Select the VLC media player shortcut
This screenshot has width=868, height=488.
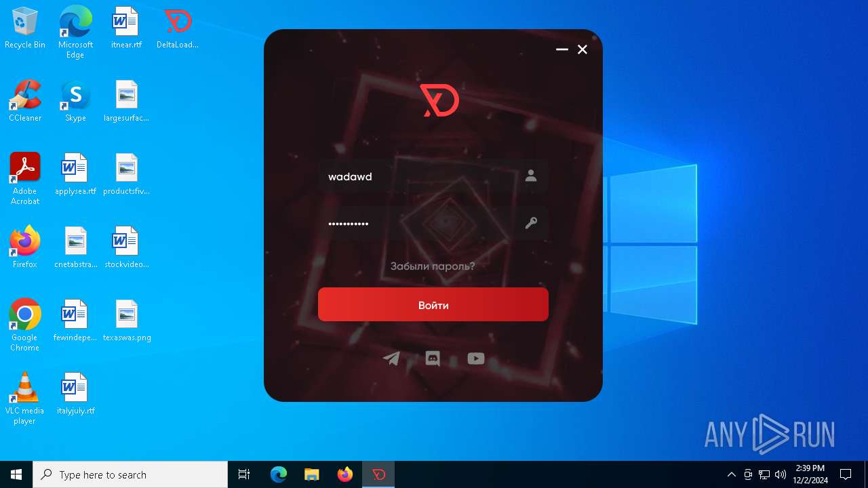(25, 399)
